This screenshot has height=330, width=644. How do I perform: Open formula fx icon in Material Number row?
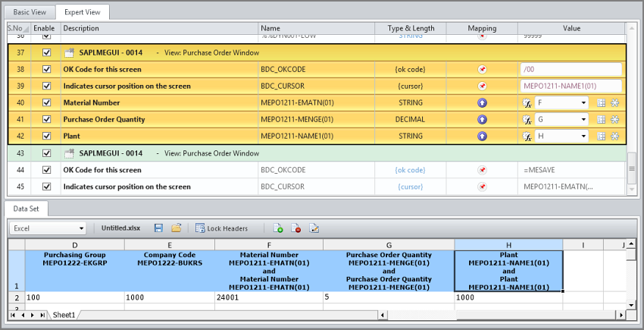point(527,103)
